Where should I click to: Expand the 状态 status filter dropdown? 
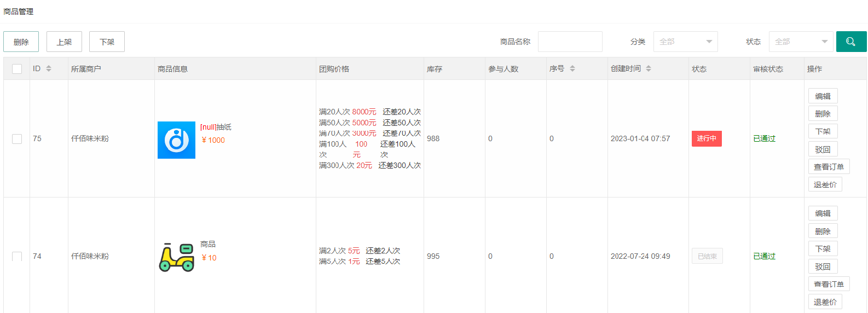pos(801,42)
